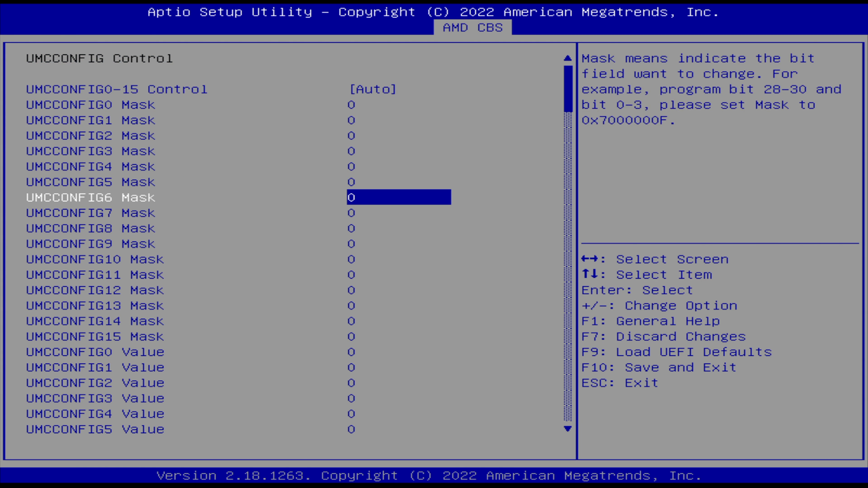868x488 pixels.
Task: Select the UMCCONFIG15 Mask row label
Action: (95, 337)
